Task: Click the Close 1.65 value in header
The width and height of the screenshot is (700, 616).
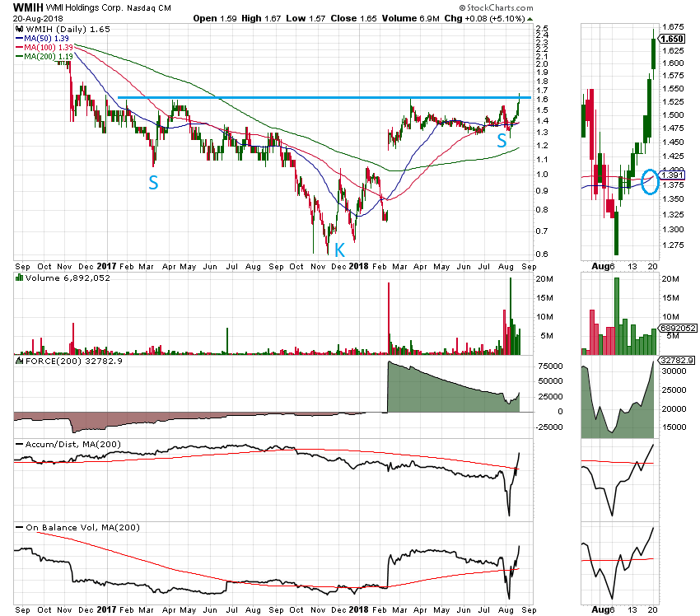Action: tap(353, 18)
